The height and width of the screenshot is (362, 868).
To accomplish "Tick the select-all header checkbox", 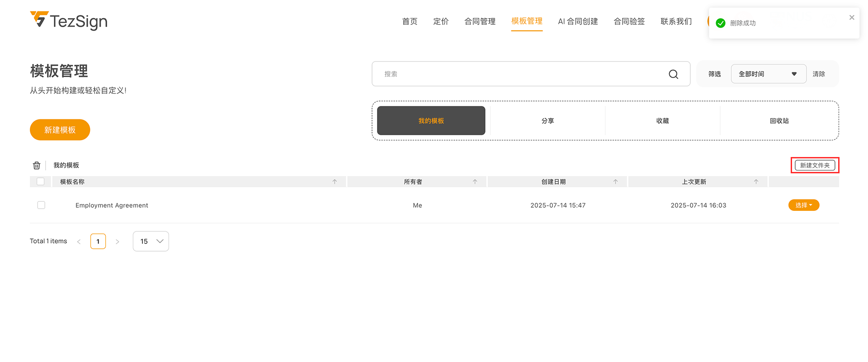I will click(41, 182).
